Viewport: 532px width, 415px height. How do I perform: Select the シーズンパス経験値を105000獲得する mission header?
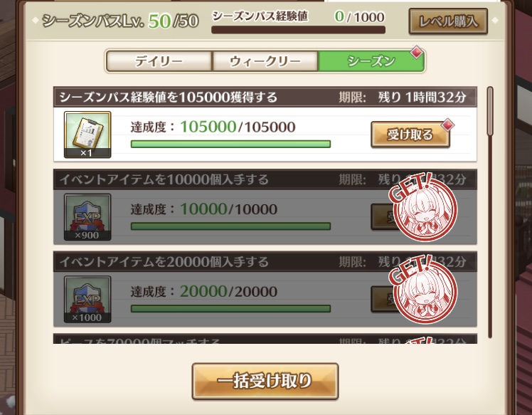[x=265, y=97]
